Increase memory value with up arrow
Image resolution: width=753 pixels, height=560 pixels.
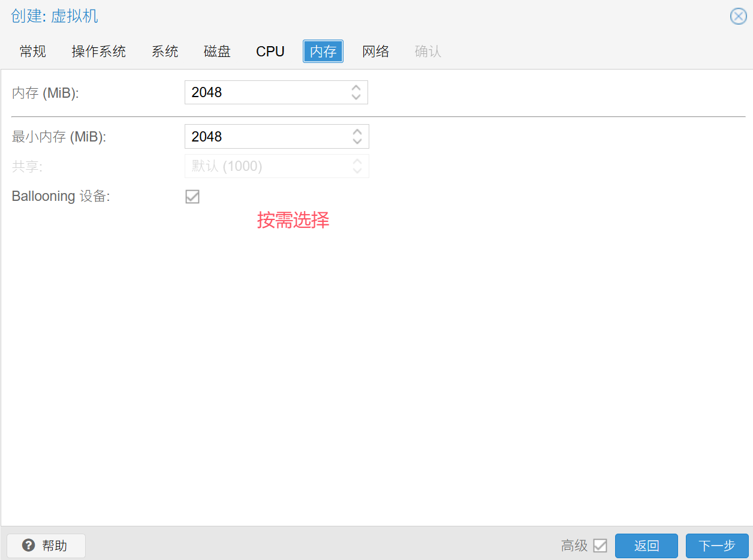[x=356, y=88]
